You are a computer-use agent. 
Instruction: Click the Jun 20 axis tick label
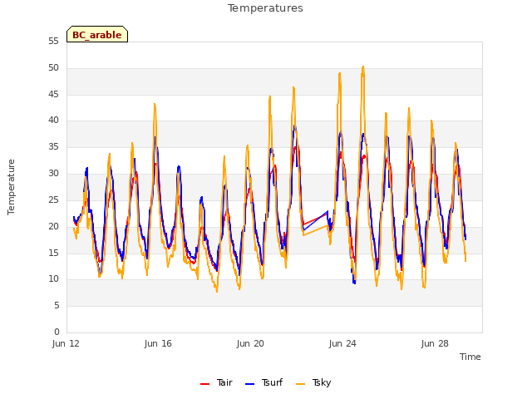(250, 343)
